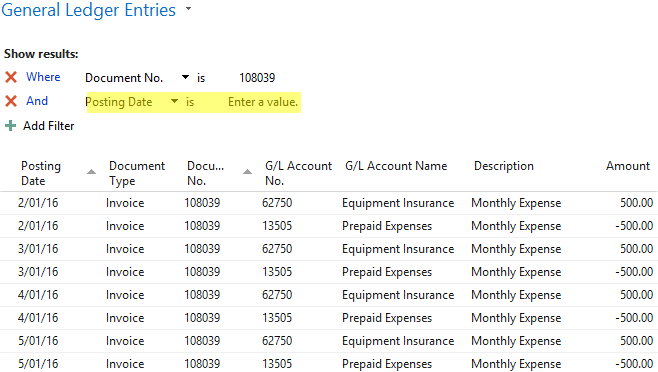
Task: Click account 13505 in the 2/01/16 row
Action: (x=277, y=226)
